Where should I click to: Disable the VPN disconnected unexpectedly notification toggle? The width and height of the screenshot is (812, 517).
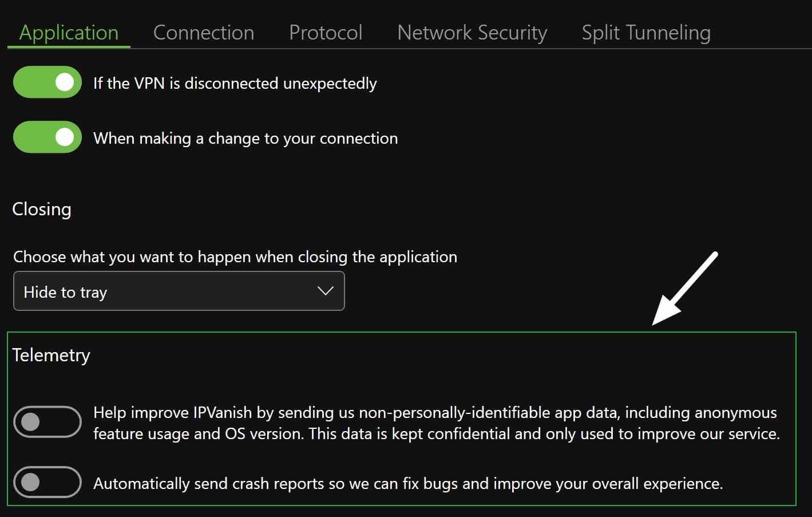[47, 82]
